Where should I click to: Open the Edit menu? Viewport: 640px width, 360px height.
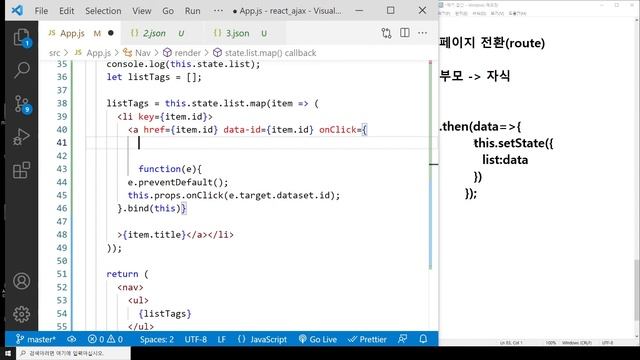[x=67, y=11]
